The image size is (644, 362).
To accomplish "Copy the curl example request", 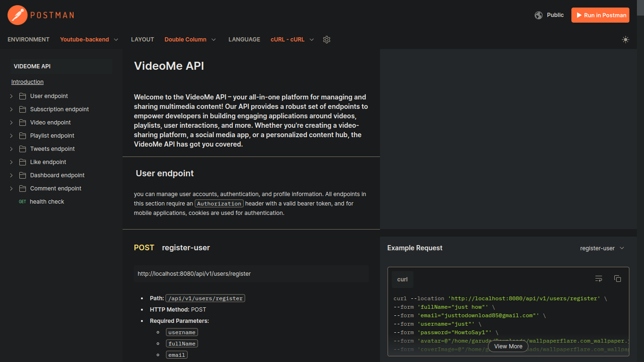I will point(618,279).
